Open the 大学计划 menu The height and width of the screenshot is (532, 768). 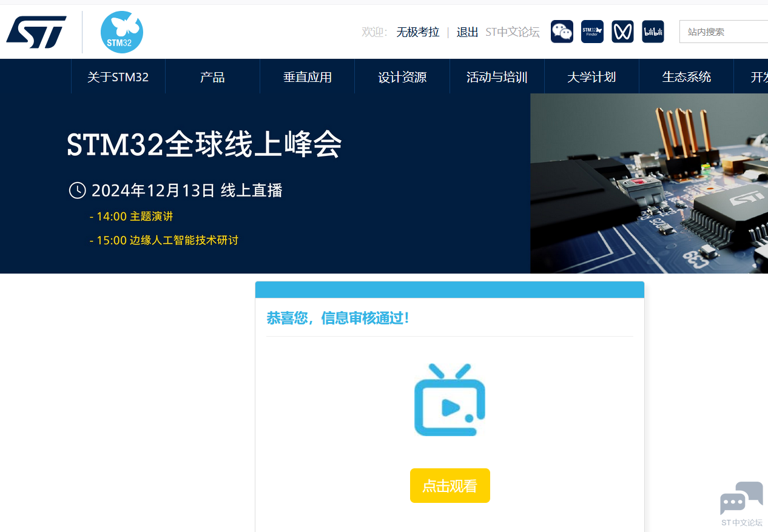tap(591, 77)
